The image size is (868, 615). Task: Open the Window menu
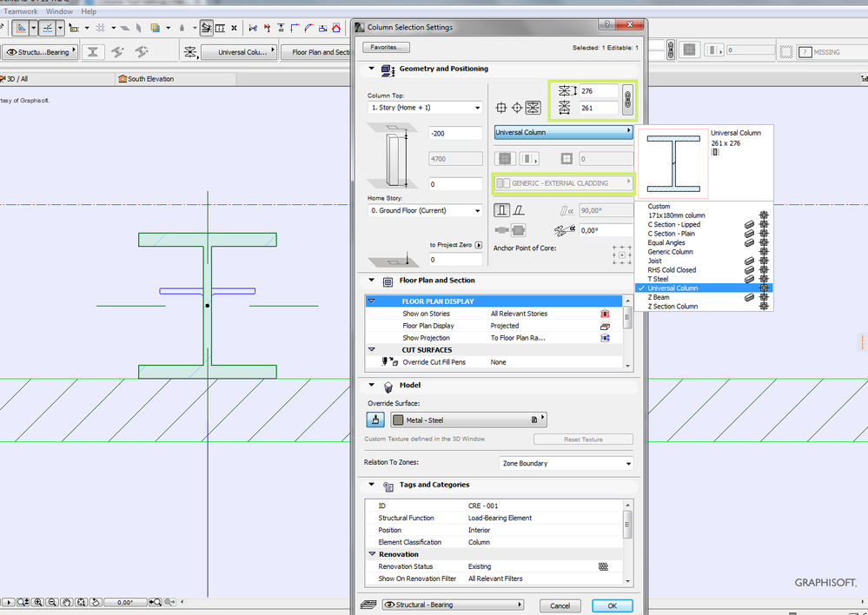(x=59, y=11)
